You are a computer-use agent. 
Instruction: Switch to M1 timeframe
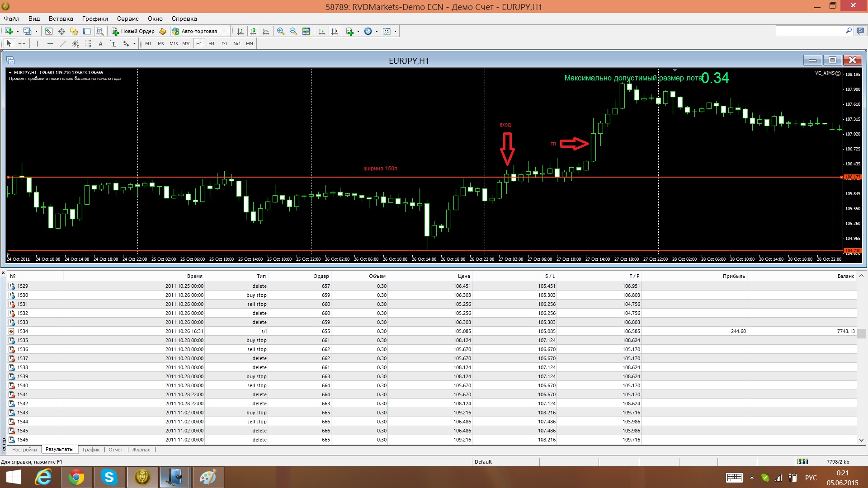(148, 43)
